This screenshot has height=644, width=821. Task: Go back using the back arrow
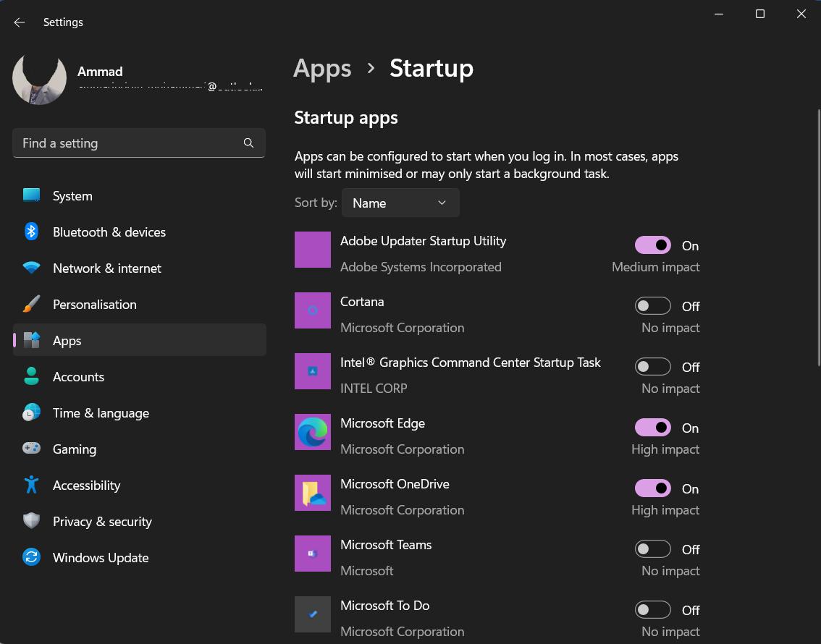(20, 22)
